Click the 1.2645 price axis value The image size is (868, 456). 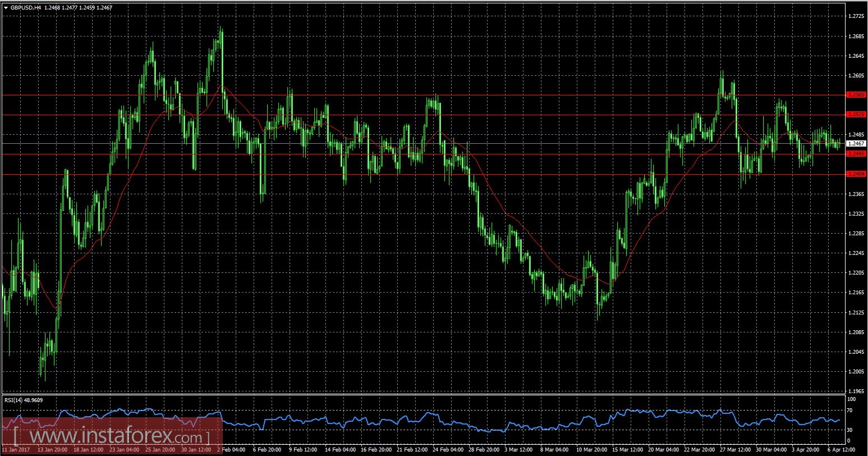pyautogui.click(x=857, y=56)
